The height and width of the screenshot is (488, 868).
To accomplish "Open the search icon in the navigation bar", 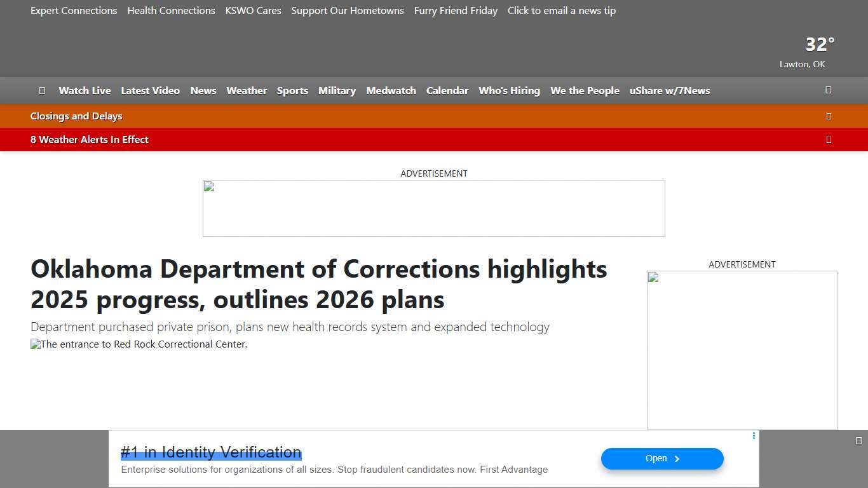I will click(x=828, y=90).
